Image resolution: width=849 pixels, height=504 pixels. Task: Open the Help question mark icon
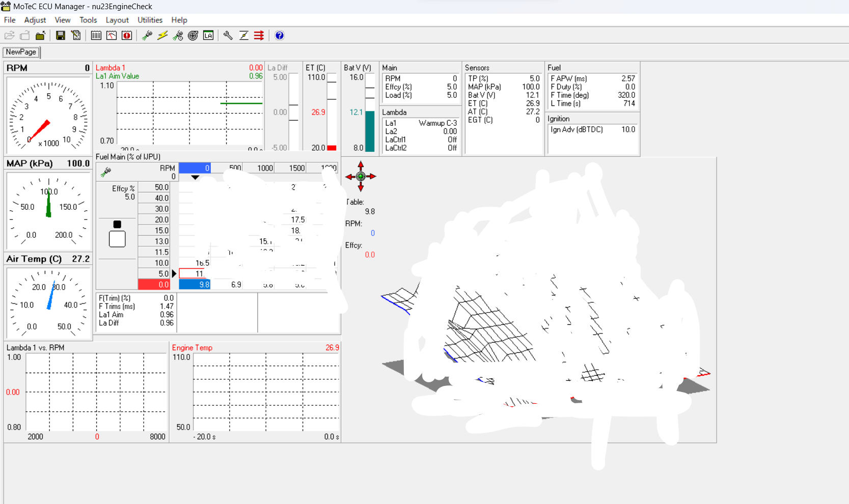pos(279,36)
